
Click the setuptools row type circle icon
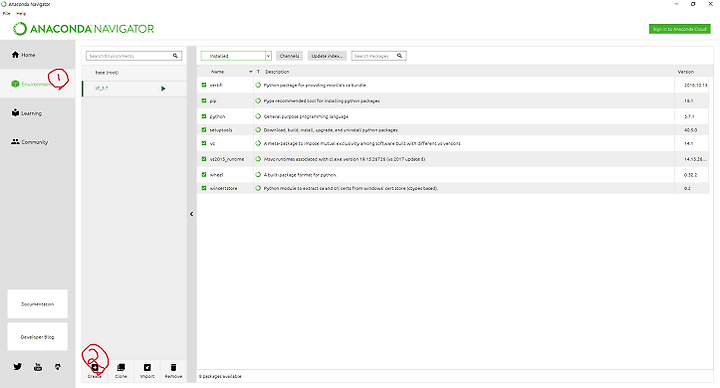(x=258, y=129)
